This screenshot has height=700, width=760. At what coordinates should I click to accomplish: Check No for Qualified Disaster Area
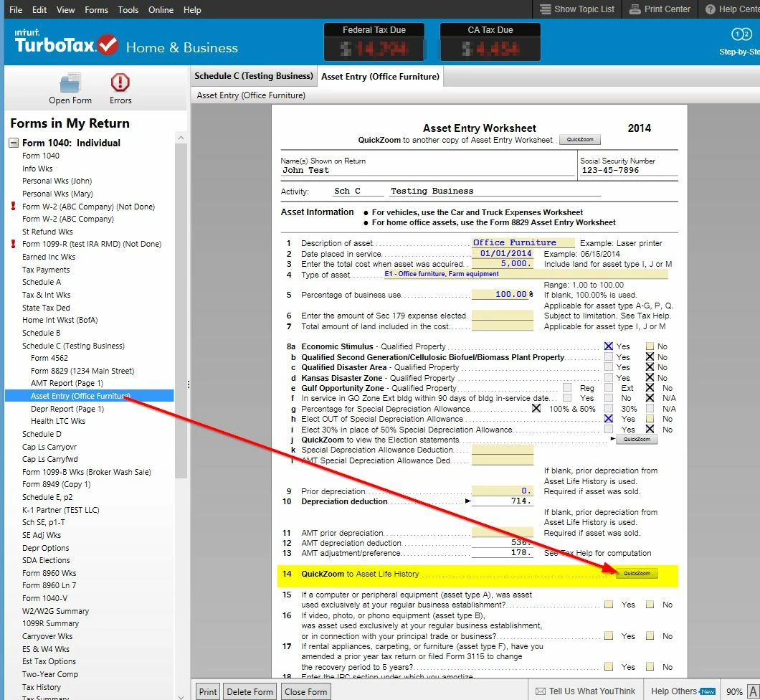click(x=650, y=367)
